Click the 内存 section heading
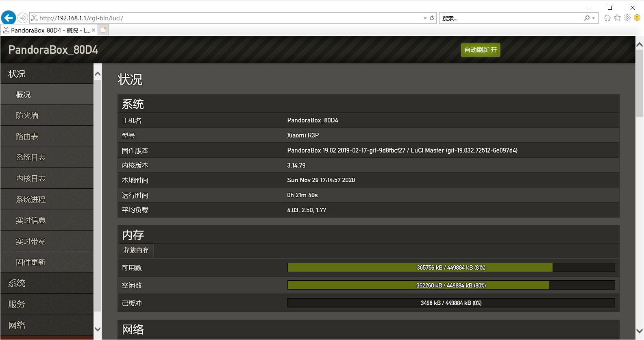Viewport: 644px width, 340px height. [133, 235]
